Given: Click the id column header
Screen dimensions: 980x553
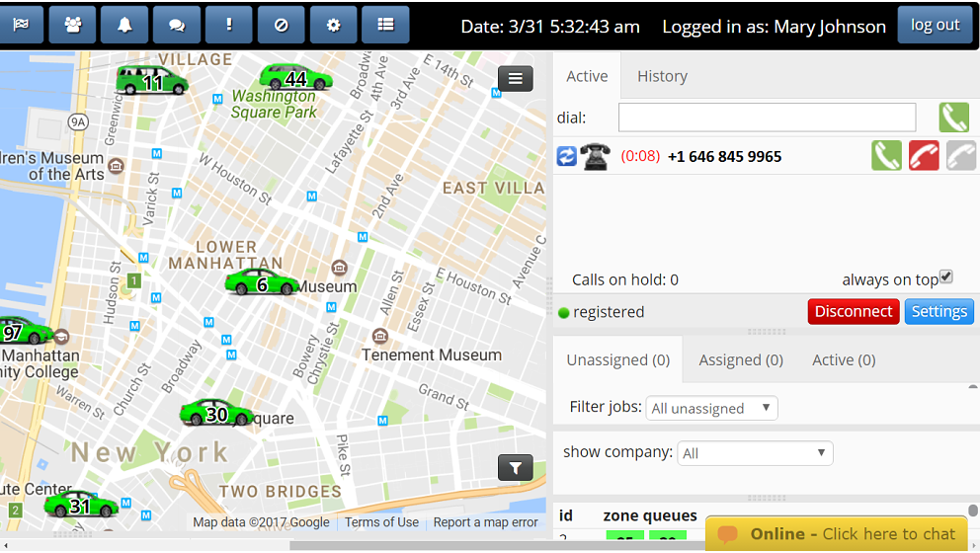Looking at the screenshot, I should tap(566, 515).
